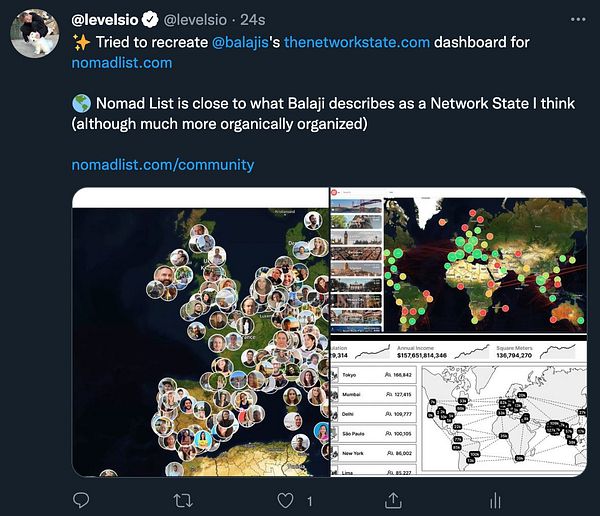
Task: Like the tweet with the heart icon
Action: click(x=285, y=500)
